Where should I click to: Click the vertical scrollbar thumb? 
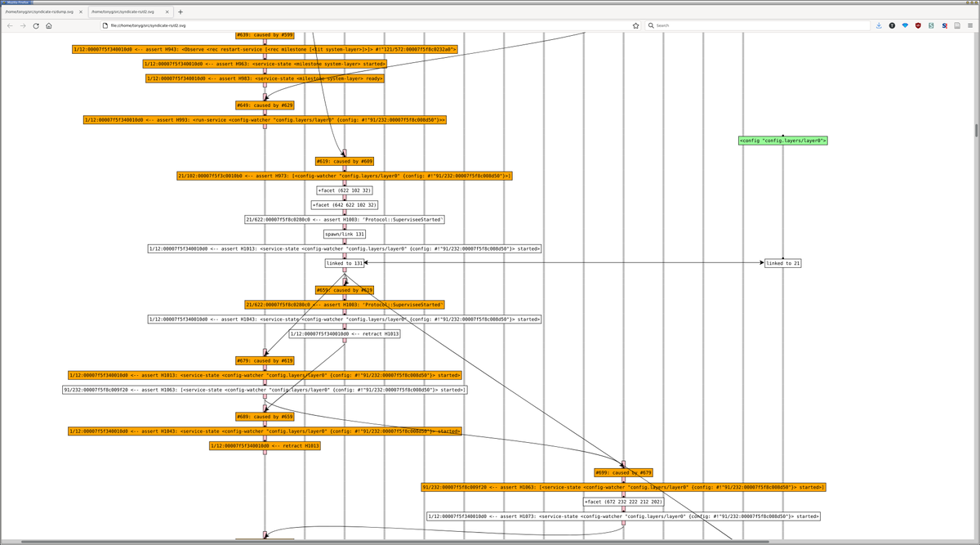977,131
